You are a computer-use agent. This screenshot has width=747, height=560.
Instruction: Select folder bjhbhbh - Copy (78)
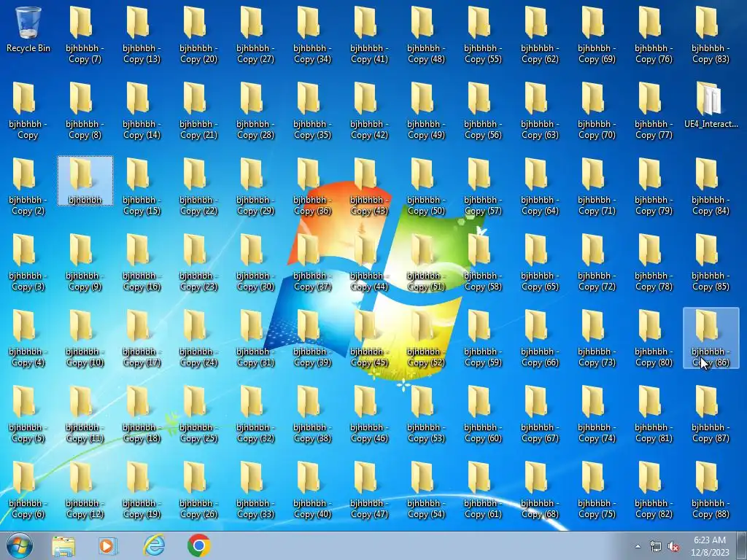[x=654, y=262]
